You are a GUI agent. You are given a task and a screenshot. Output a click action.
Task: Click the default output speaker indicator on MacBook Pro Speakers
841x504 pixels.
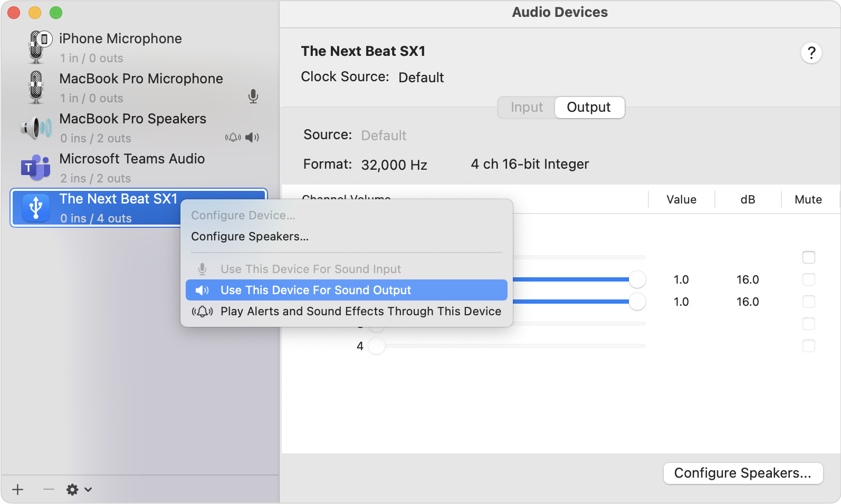click(252, 138)
